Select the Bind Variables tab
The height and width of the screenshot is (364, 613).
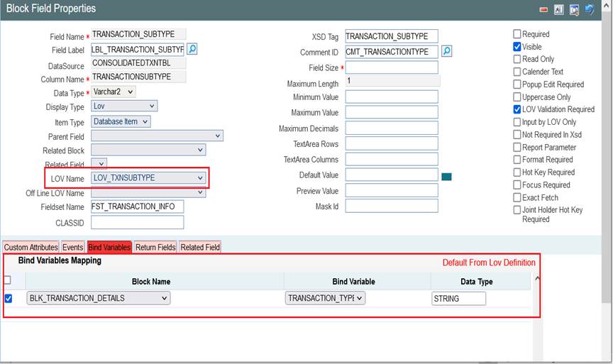click(x=109, y=247)
